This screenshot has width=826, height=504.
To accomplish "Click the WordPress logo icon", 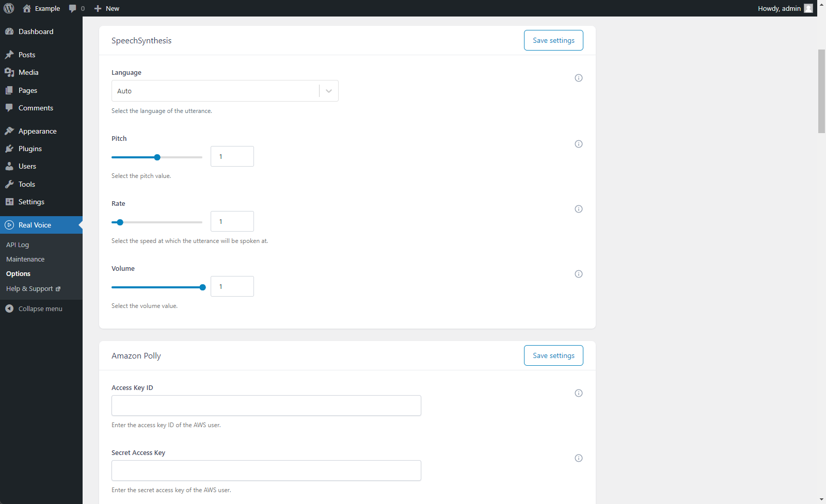I will click(x=9, y=8).
